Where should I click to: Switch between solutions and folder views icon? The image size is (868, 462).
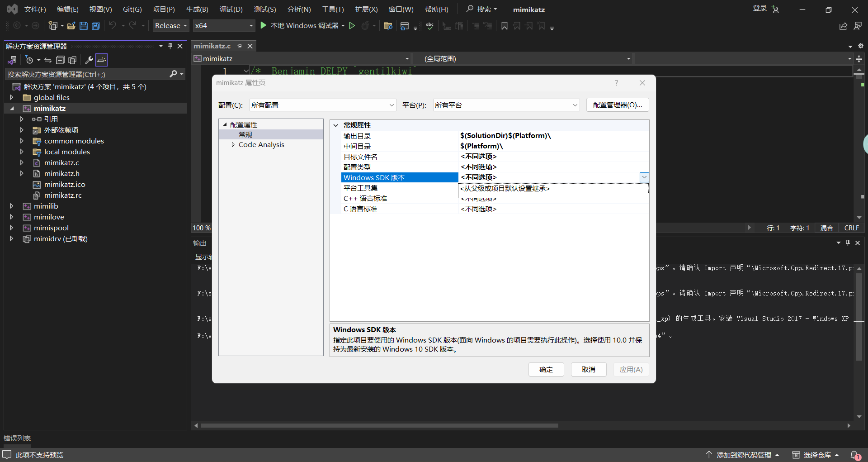(12, 60)
